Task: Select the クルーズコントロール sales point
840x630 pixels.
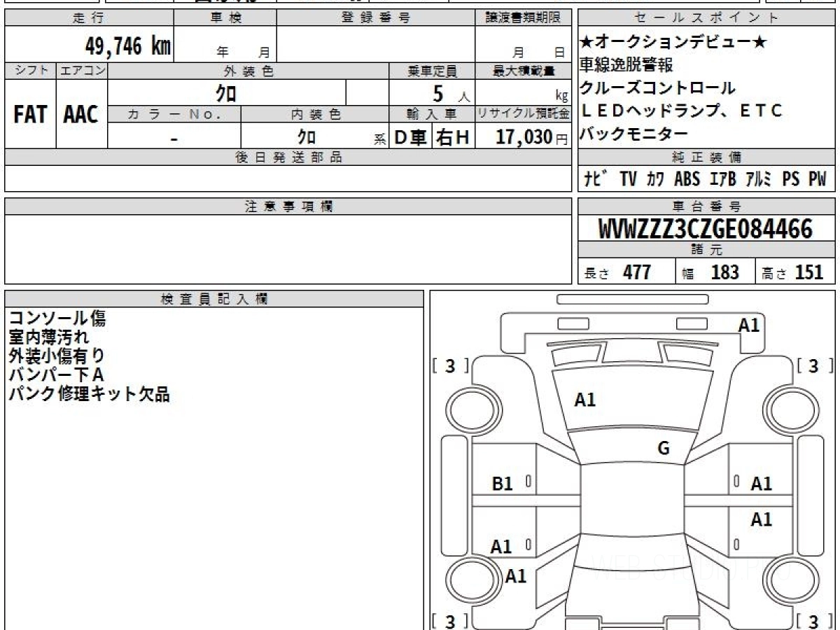Action: coord(657,88)
